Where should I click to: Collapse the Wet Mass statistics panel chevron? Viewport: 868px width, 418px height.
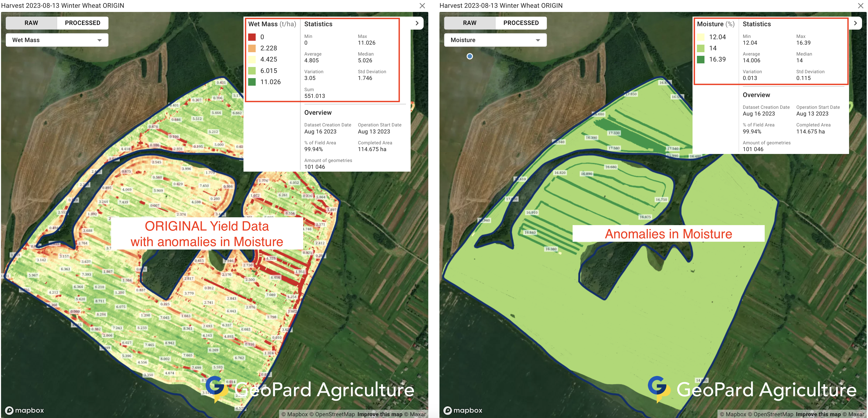pyautogui.click(x=417, y=23)
